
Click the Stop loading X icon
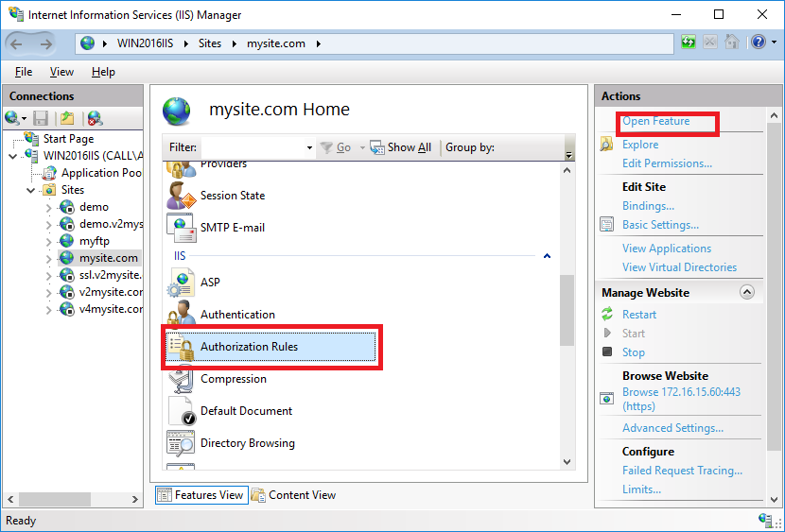click(x=710, y=42)
